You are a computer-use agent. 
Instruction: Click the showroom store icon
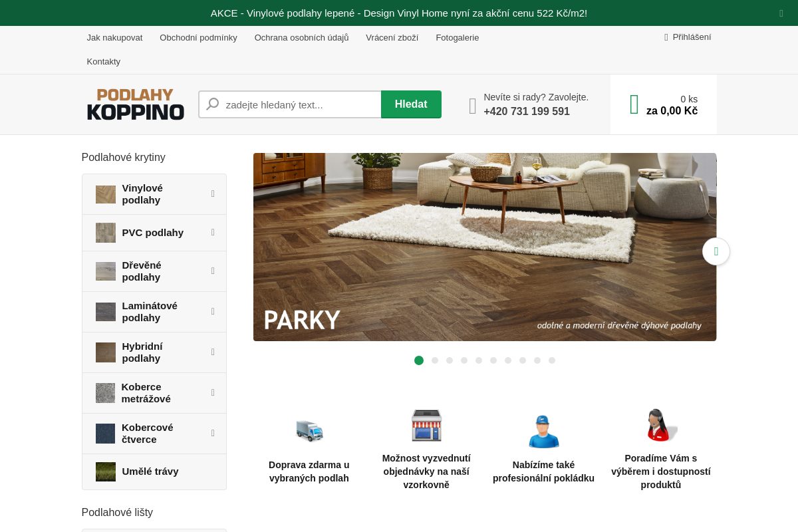pyautogui.click(x=426, y=425)
